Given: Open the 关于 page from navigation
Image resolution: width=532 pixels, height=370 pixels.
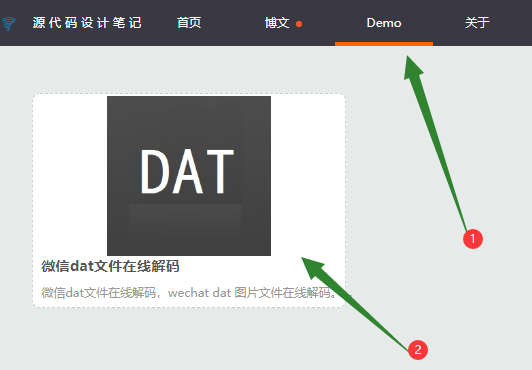Looking at the screenshot, I should (x=477, y=23).
